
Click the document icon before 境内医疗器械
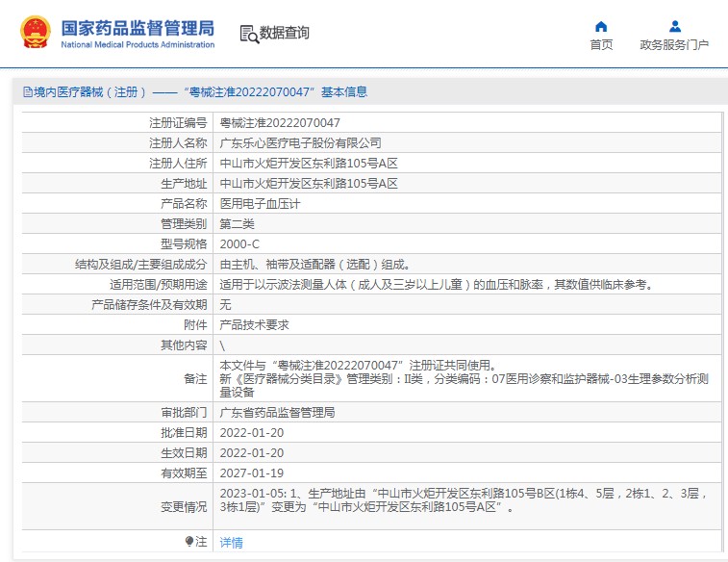click(x=28, y=92)
